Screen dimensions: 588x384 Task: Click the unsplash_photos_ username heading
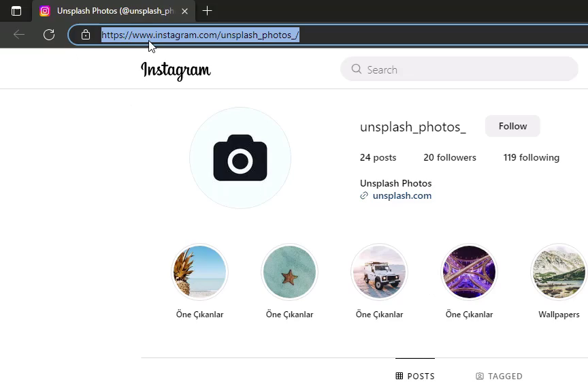tap(412, 127)
